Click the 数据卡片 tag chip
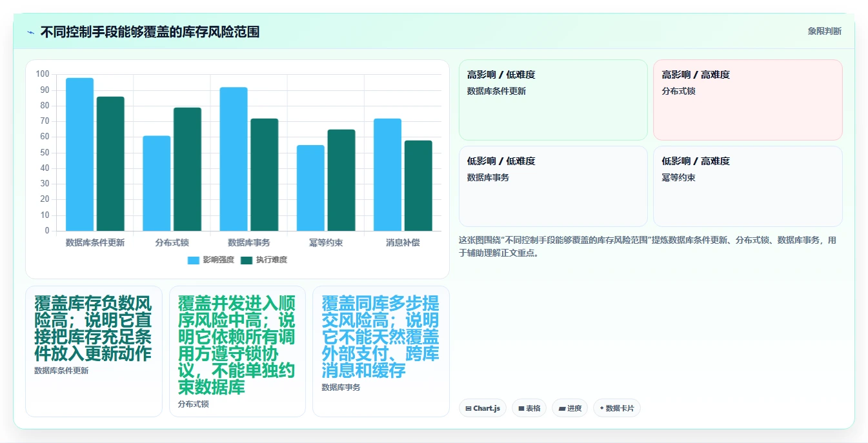The width and height of the screenshot is (868, 443). click(x=617, y=408)
